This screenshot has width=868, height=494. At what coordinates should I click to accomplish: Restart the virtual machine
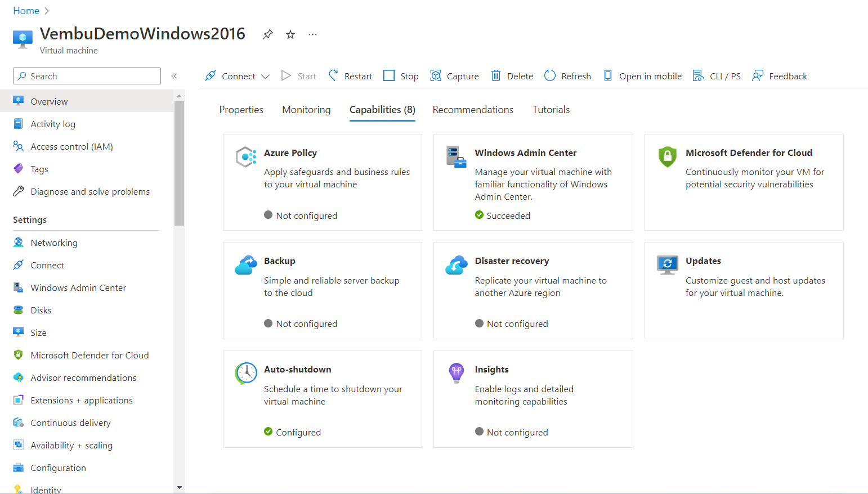(x=350, y=76)
